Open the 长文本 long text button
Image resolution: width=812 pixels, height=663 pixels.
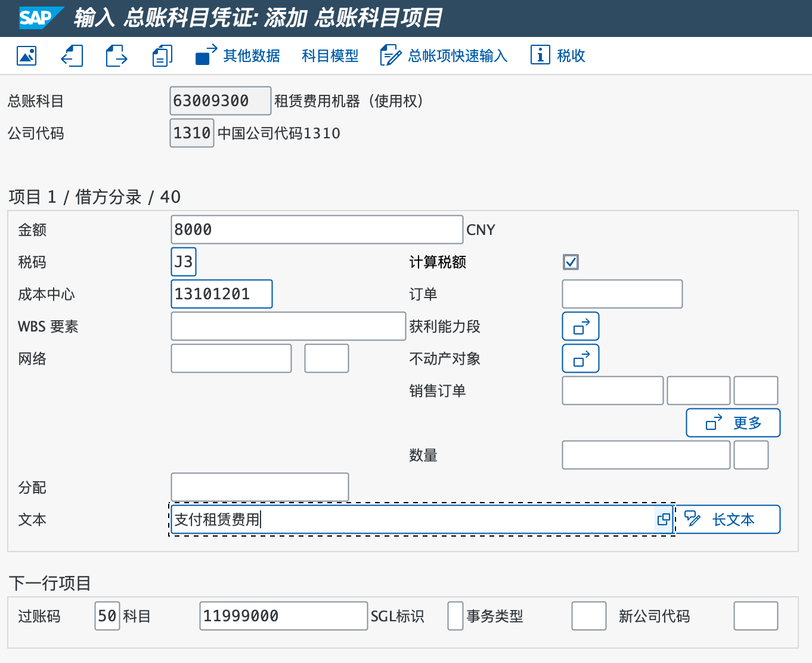tap(727, 519)
